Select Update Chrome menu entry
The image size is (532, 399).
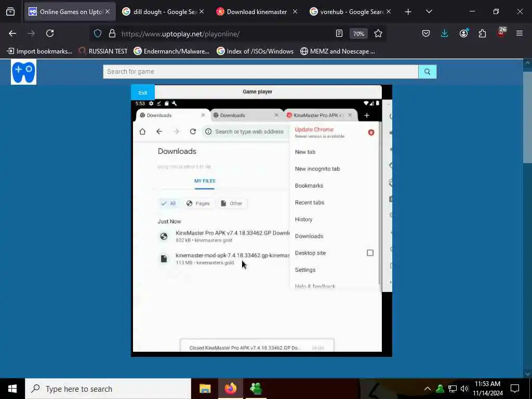coord(334,132)
